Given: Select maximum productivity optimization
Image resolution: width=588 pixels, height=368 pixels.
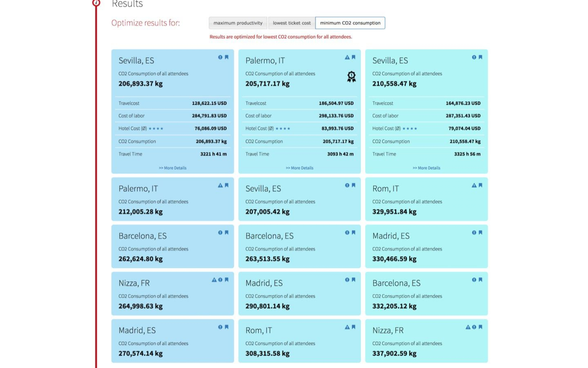Looking at the screenshot, I should (238, 23).
